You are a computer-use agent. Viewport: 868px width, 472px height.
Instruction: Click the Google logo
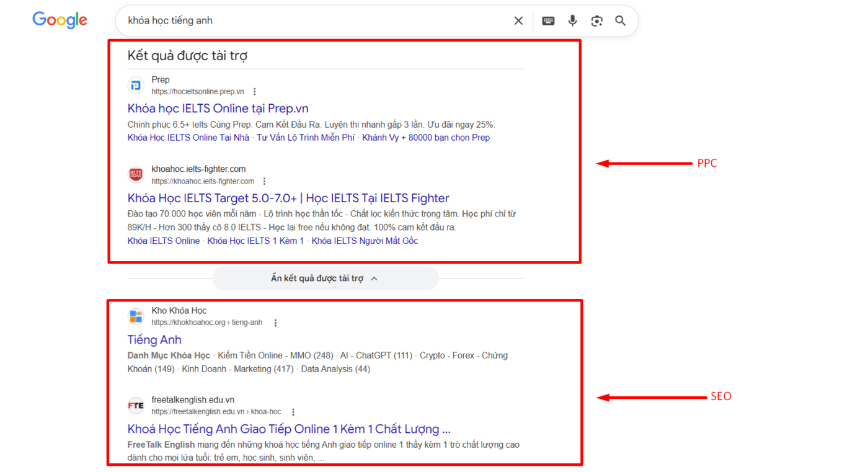(x=60, y=20)
